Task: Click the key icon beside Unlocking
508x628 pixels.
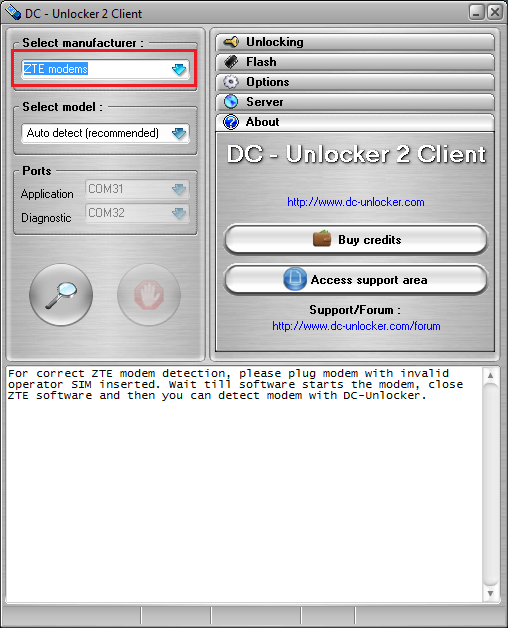Action: click(231, 42)
